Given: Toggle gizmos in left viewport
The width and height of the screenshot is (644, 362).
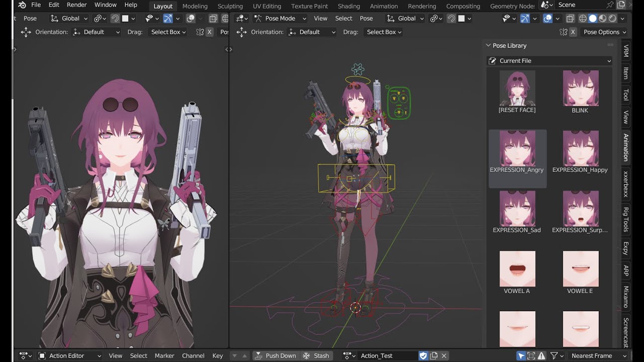Looking at the screenshot, I should 168,19.
